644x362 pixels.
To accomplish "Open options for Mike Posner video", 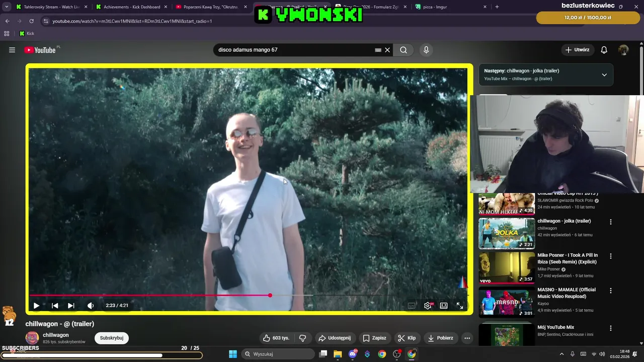I will click(611, 256).
